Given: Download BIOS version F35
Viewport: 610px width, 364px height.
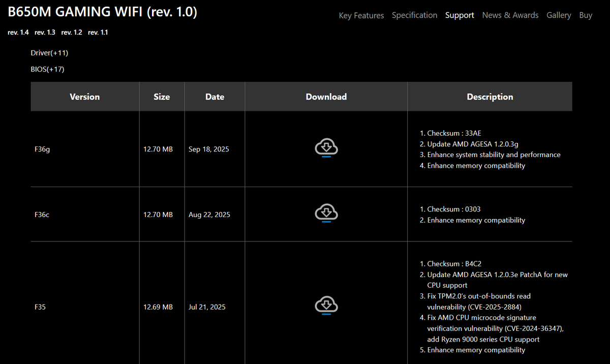Looking at the screenshot, I should 326,306.
